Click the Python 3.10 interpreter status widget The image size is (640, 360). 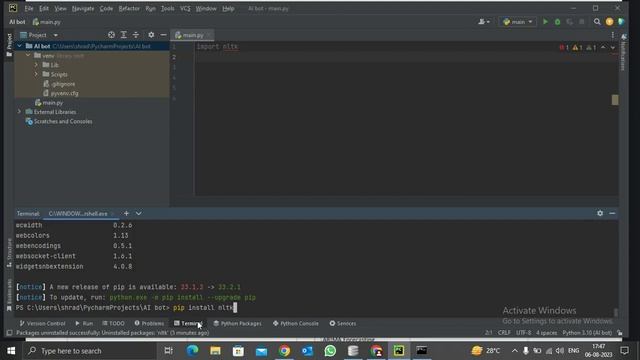(587, 333)
